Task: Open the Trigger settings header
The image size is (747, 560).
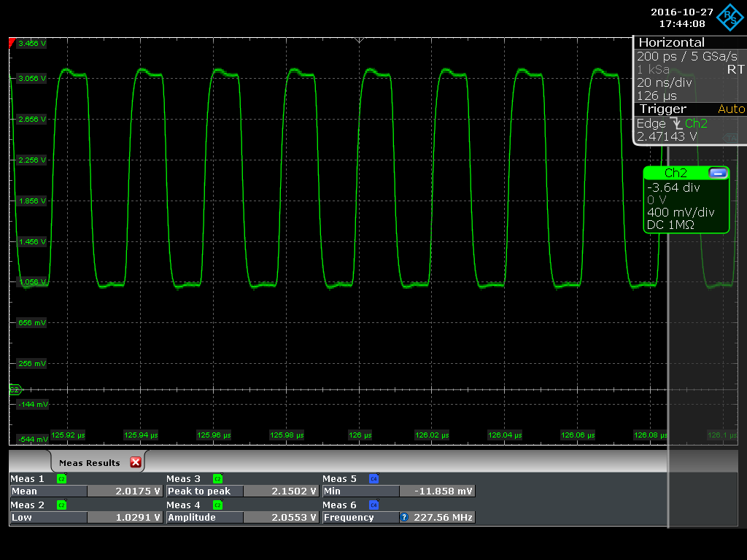Action: coord(662,109)
